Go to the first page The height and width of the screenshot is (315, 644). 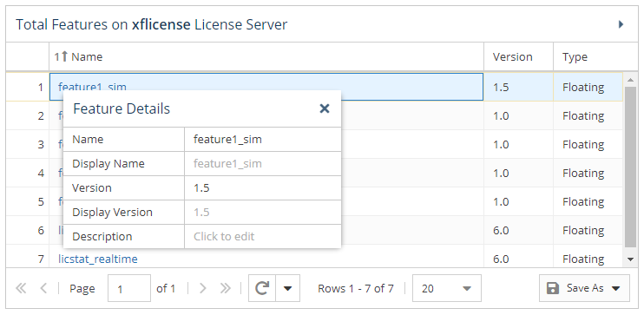click(x=21, y=289)
